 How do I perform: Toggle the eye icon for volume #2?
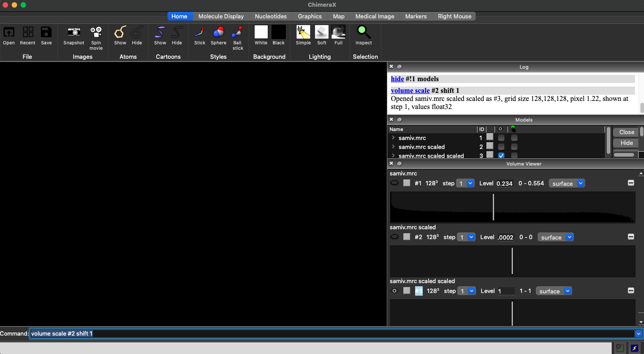[394, 237]
